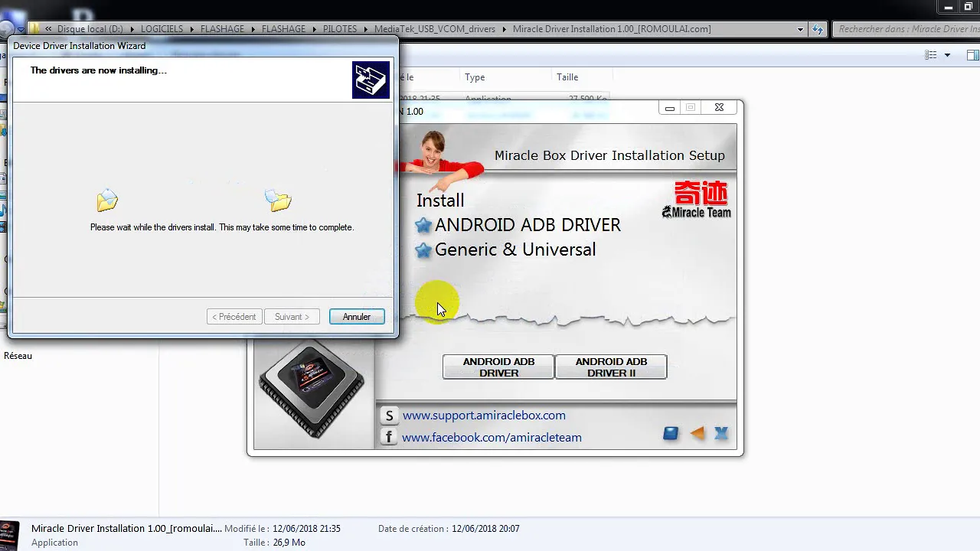The width and height of the screenshot is (980, 551).
Task: Click the destination folder icon in wizard
Action: [x=279, y=201]
